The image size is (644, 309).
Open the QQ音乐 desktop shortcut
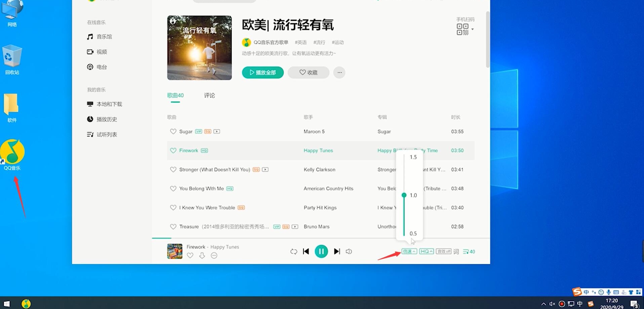[x=12, y=155]
